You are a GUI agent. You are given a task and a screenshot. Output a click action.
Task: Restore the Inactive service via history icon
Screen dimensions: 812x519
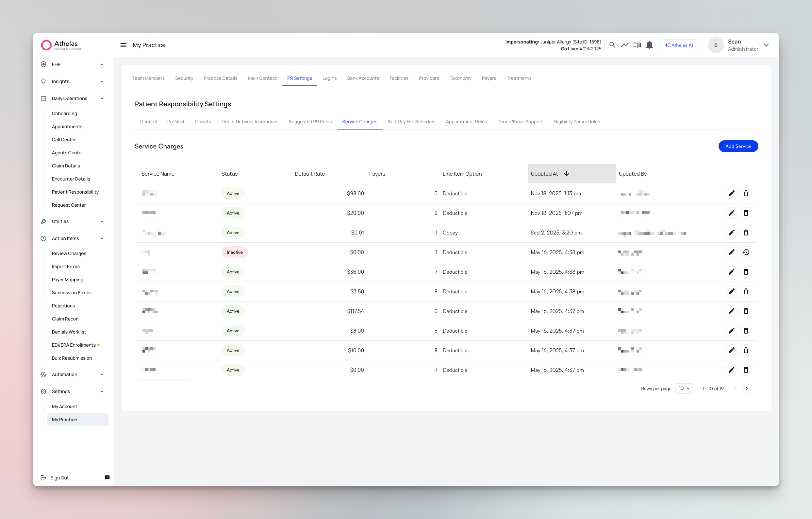(746, 252)
